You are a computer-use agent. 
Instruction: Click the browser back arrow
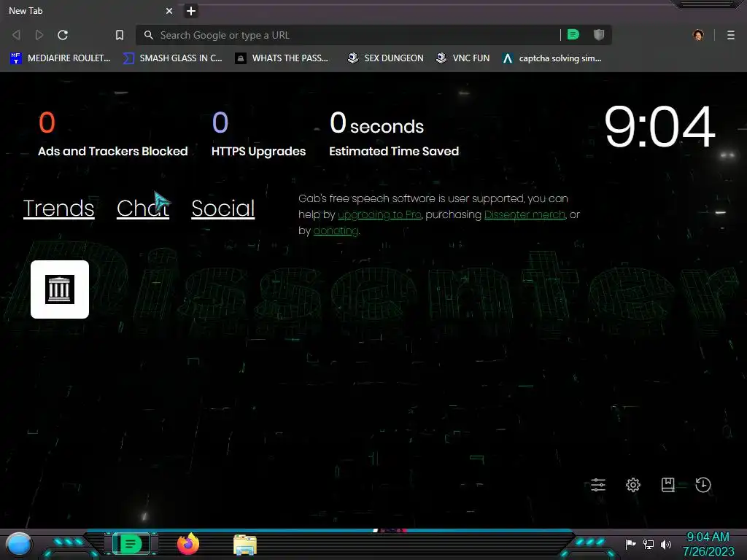[16, 35]
